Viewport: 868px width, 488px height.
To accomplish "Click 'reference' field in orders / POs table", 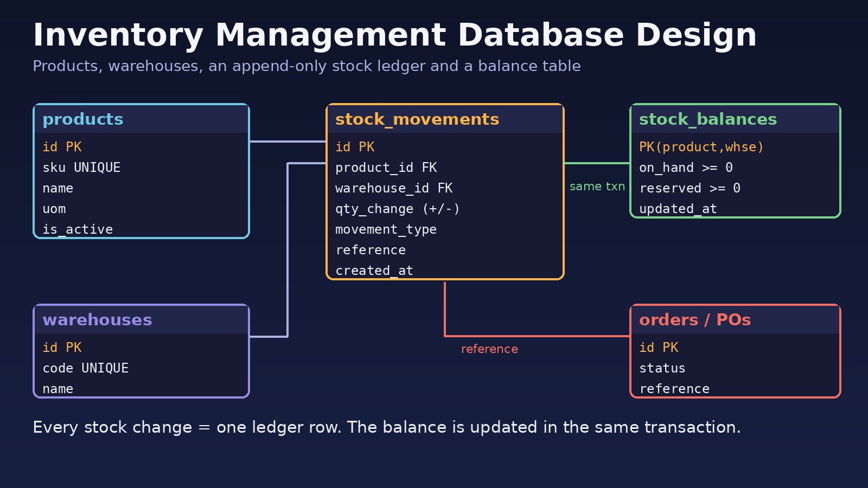I will (x=674, y=389).
